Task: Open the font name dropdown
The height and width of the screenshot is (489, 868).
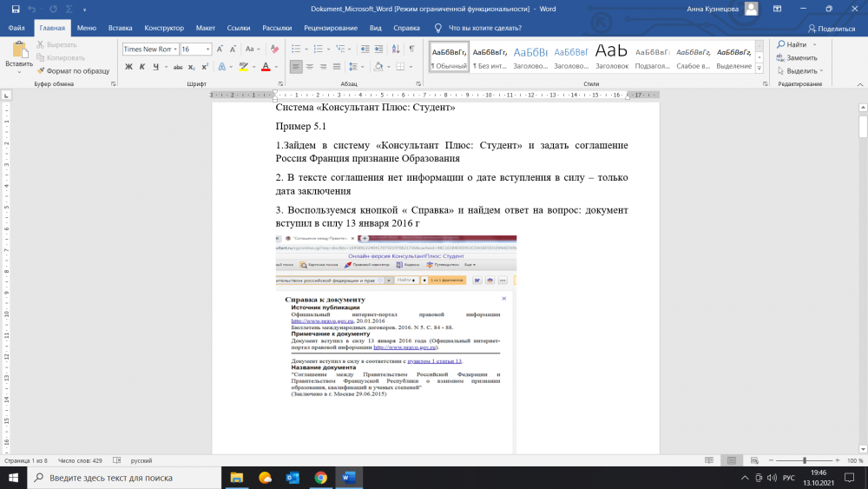Action: tap(175, 50)
